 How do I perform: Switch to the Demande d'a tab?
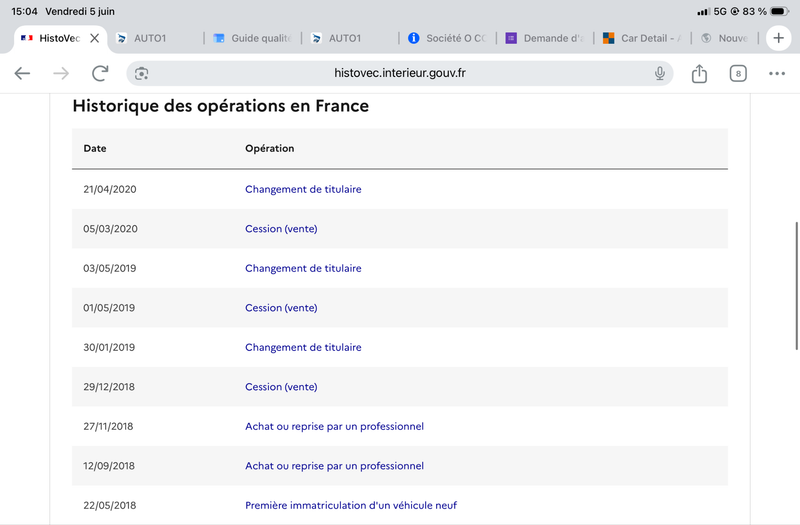[x=545, y=38]
